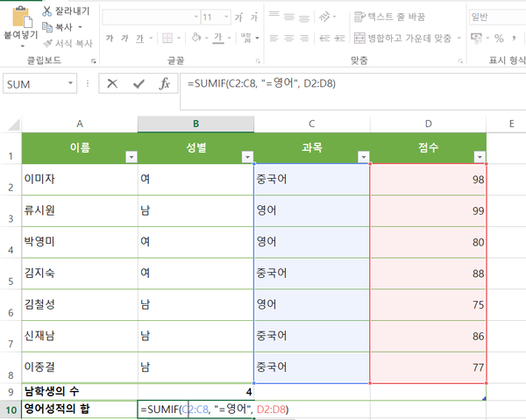
Task: Open the borders dropdown arrow
Action: click(x=179, y=38)
